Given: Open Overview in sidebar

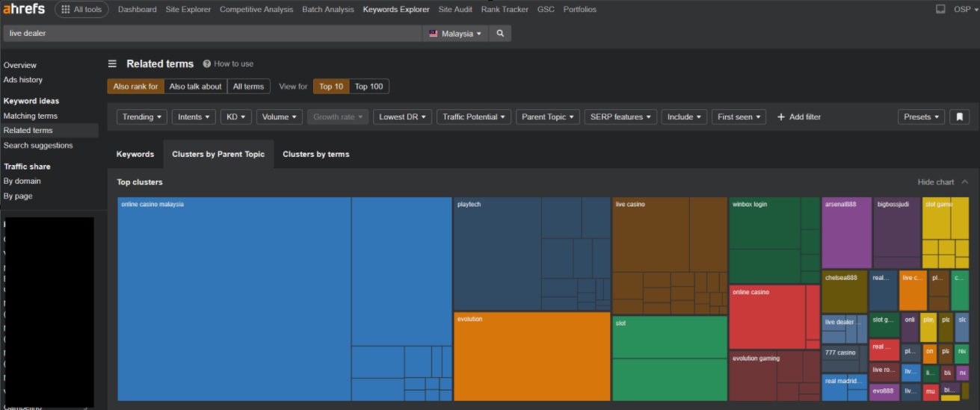Looking at the screenshot, I should click(x=20, y=65).
